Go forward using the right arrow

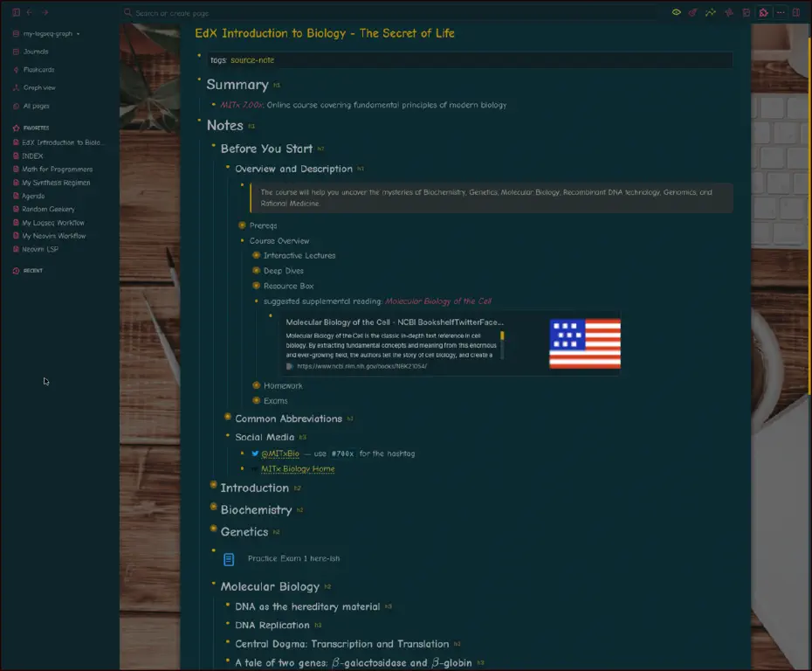point(45,12)
